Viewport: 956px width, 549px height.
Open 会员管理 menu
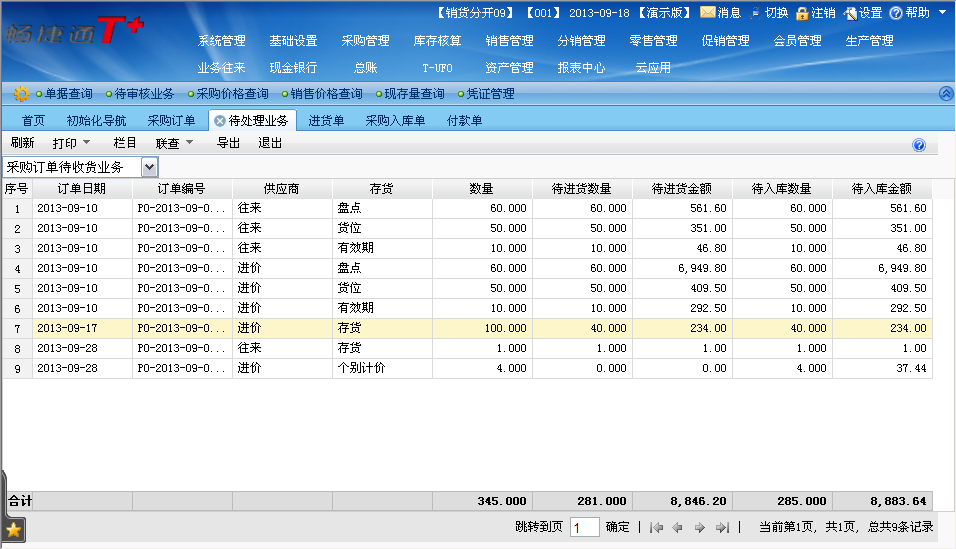pyautogui.click(x=797, y=41)
